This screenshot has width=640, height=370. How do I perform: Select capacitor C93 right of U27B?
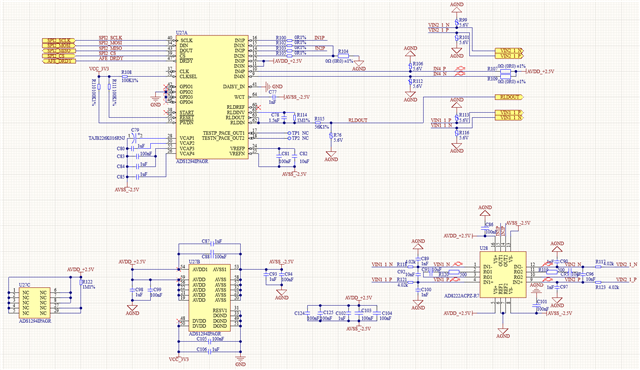(x=266, y=274)
